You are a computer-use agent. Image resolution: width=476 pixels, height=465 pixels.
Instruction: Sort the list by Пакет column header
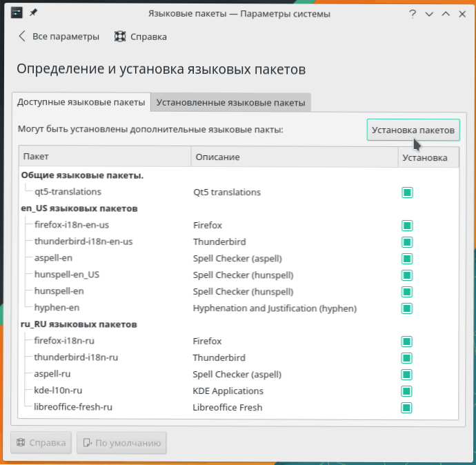[103, 157]
